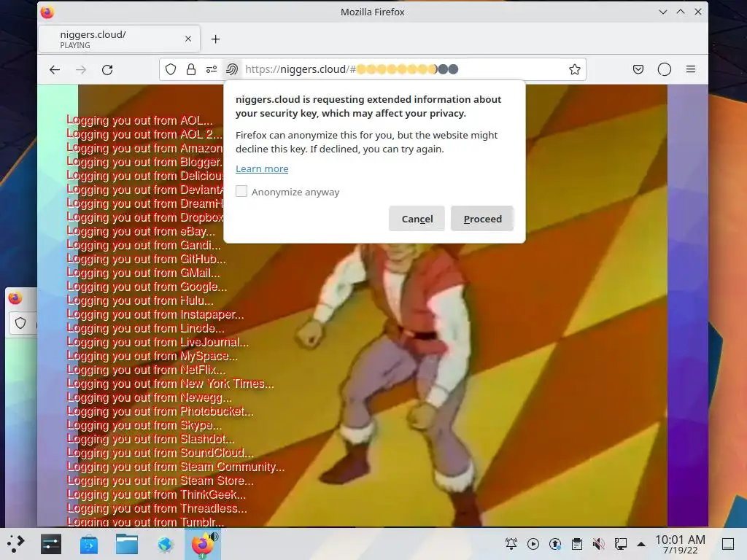The height and width of the screenshot is (560, 747).
Task: Expand hidden system tray icons arrow
Action: click(641, 544)
